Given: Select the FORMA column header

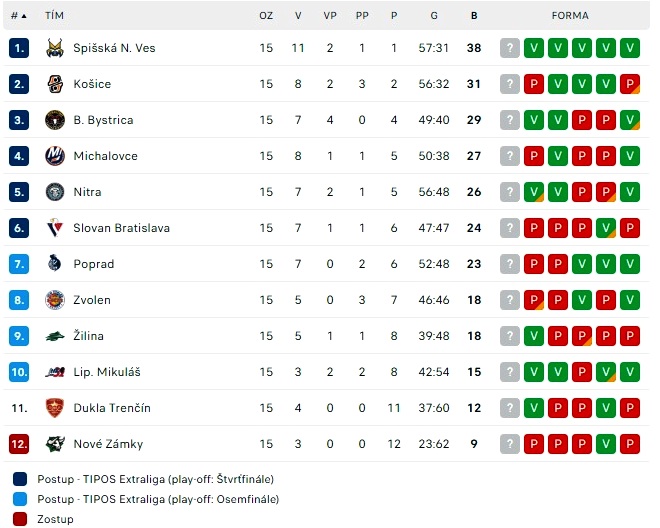Looking at the screenshot, I should point(570,16).
